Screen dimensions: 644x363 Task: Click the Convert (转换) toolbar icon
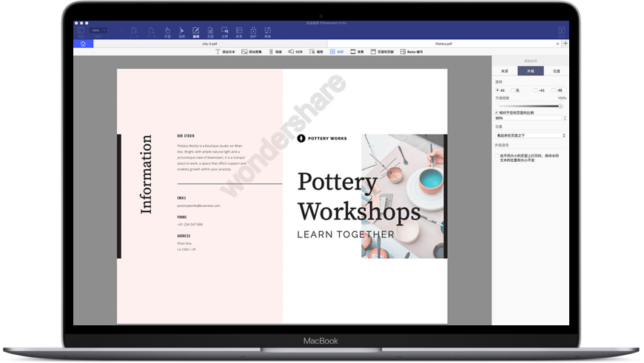click(267, 32)
